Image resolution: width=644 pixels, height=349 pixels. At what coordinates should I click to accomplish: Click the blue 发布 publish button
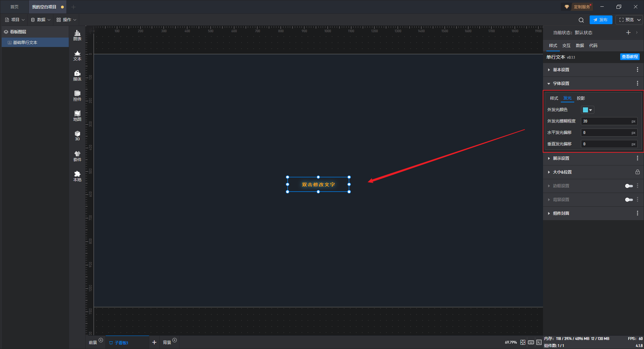click(x=601, y=20)
